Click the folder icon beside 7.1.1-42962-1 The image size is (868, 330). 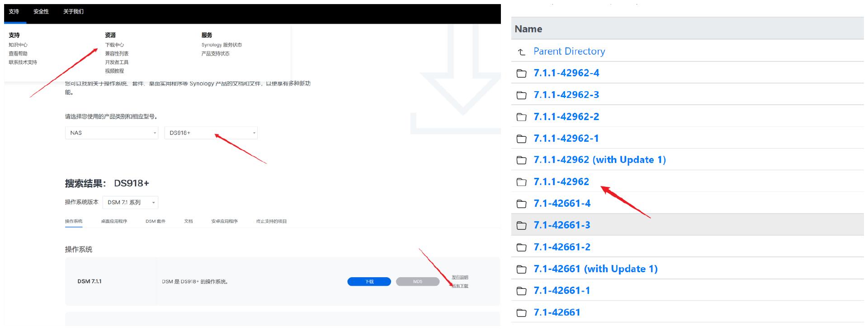(521, 139)
